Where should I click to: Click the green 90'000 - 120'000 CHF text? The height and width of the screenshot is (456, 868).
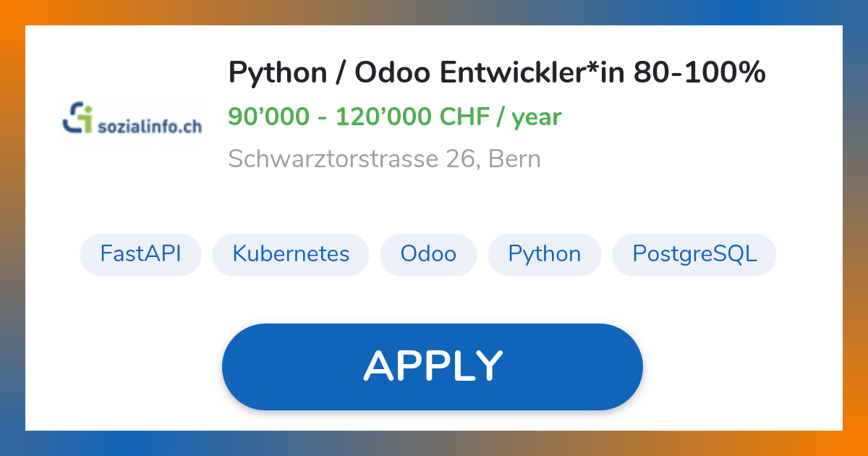point(395,117)
